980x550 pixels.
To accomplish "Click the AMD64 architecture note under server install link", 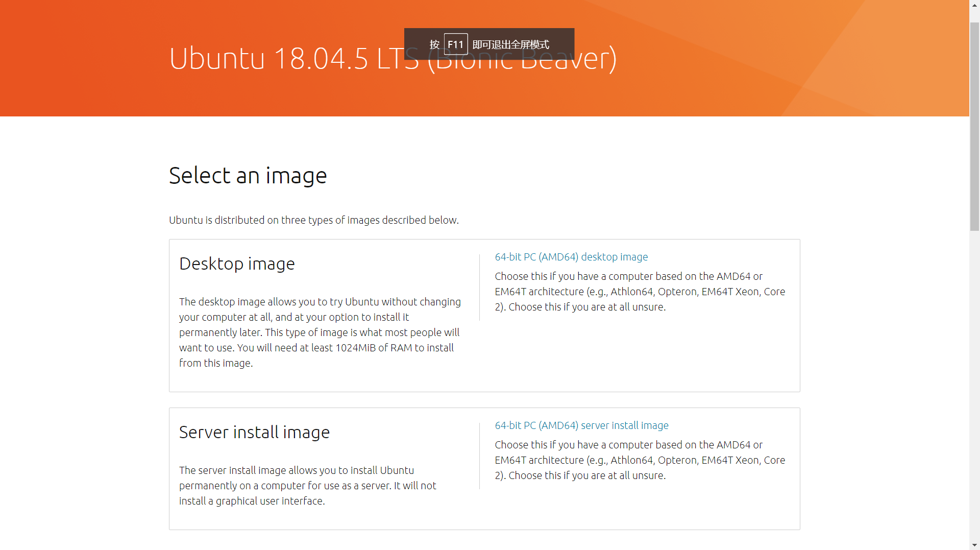I will 640,460.
